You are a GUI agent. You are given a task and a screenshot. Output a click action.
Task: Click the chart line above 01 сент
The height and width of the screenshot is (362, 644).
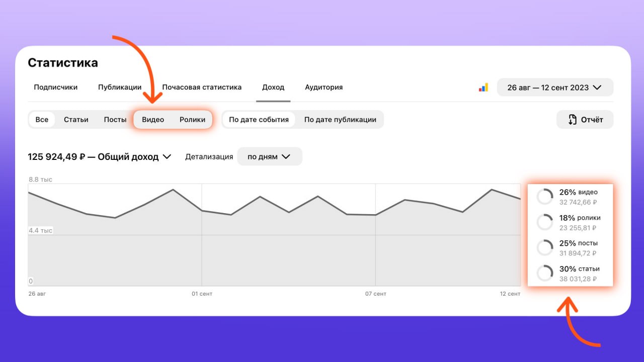point(202,211)
